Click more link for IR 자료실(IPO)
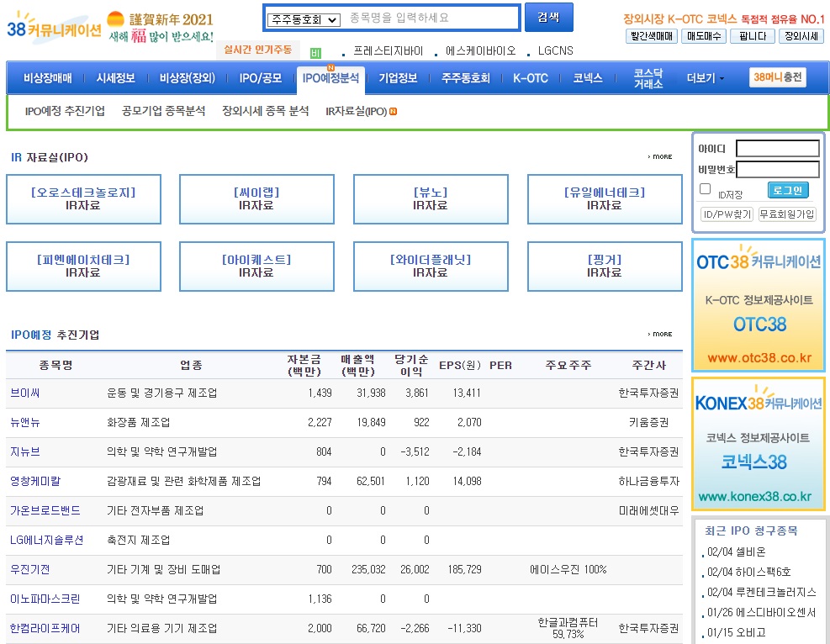This screenshot has height=644, width=830. [x=660, y=156]
